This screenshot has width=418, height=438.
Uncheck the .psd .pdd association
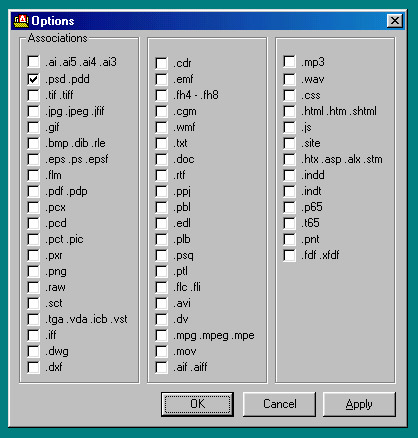33,79
